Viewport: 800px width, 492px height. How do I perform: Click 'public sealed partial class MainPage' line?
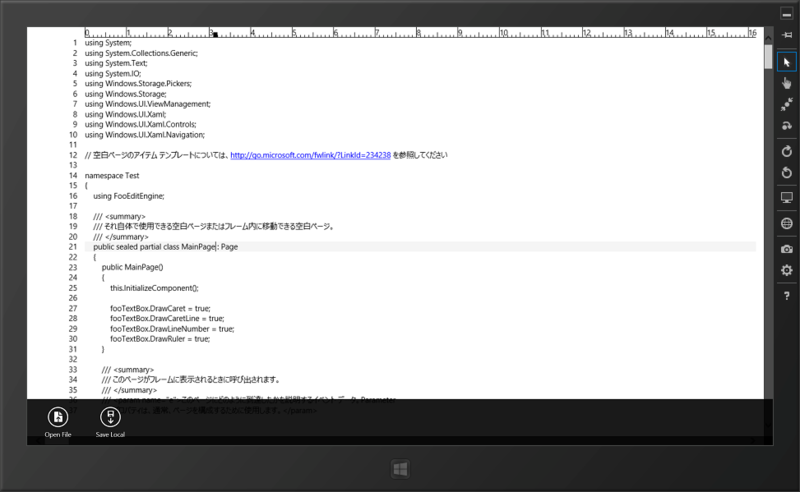(x=165, y=247)
